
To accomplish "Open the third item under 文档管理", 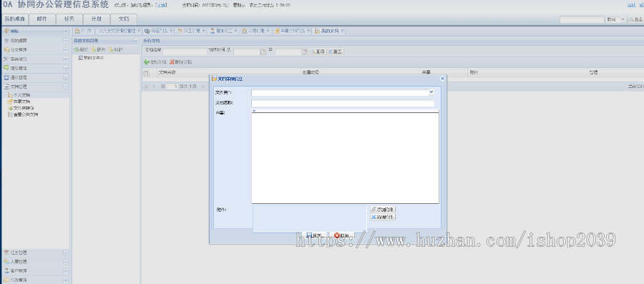I will pos(21,108).
